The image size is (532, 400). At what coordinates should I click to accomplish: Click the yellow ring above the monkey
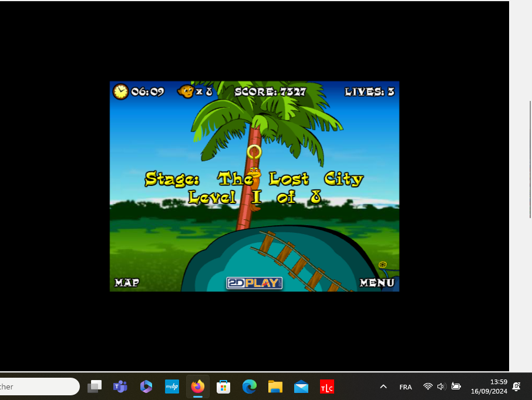[254, 152]
